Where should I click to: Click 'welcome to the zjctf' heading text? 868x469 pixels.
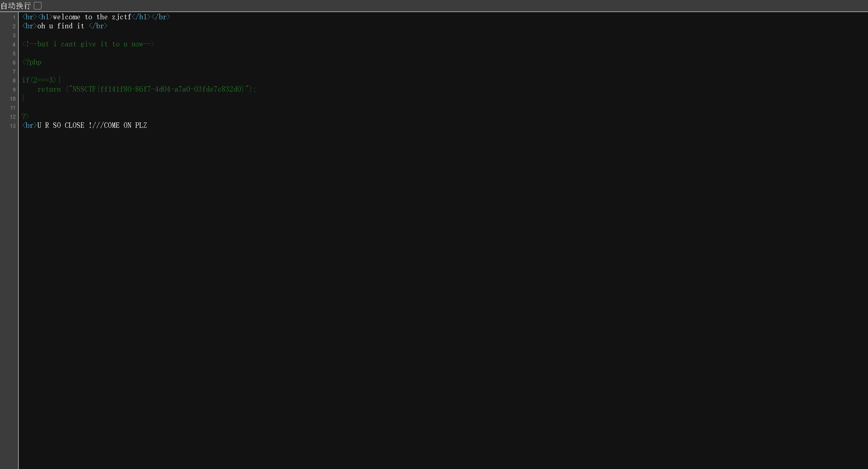pos(92,17)
